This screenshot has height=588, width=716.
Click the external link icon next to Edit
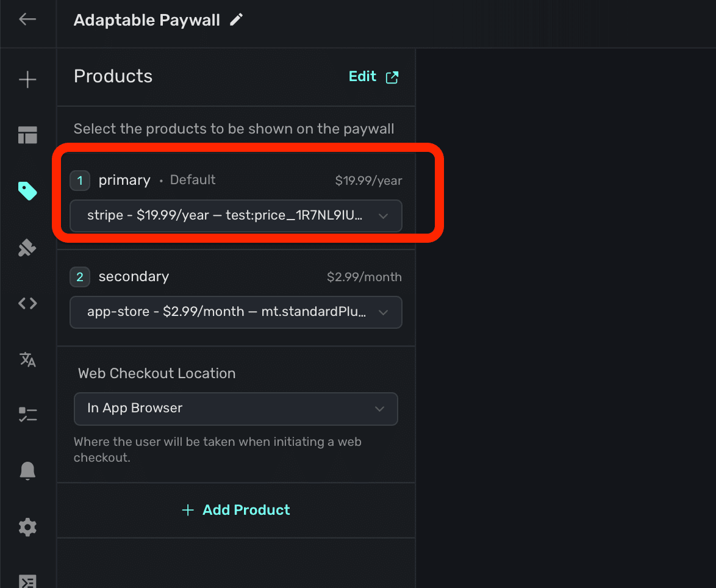click(x=392, y=77)
